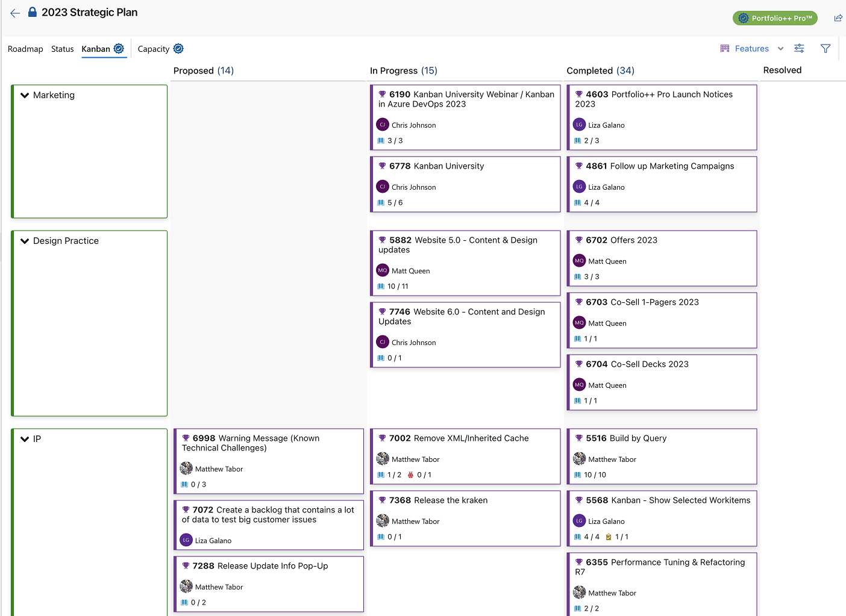Click the trophy icon on card 6190
The height and width of the screenshot is (616, 846).
pyautogui.click(x=382, y=95)
